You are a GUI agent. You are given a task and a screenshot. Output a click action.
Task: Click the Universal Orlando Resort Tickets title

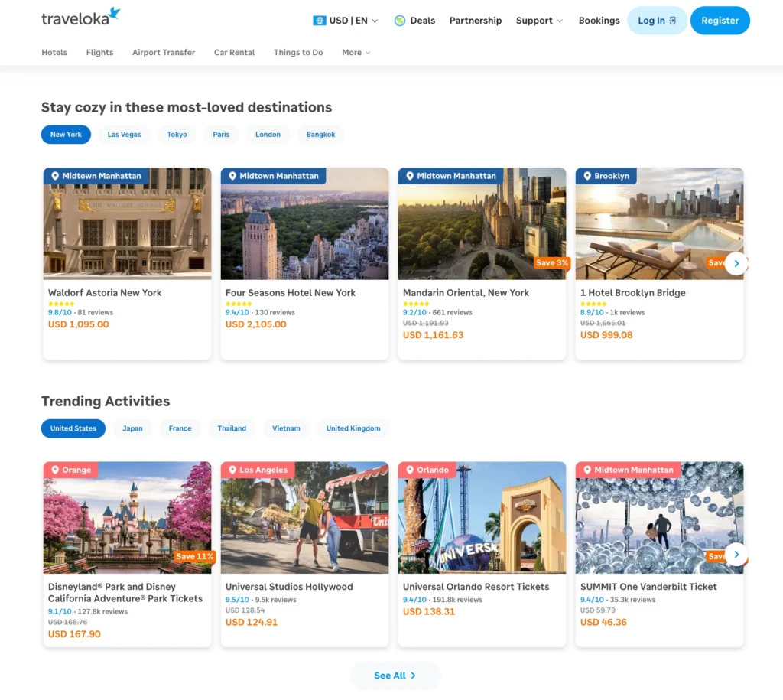click(x=476, y=587)
